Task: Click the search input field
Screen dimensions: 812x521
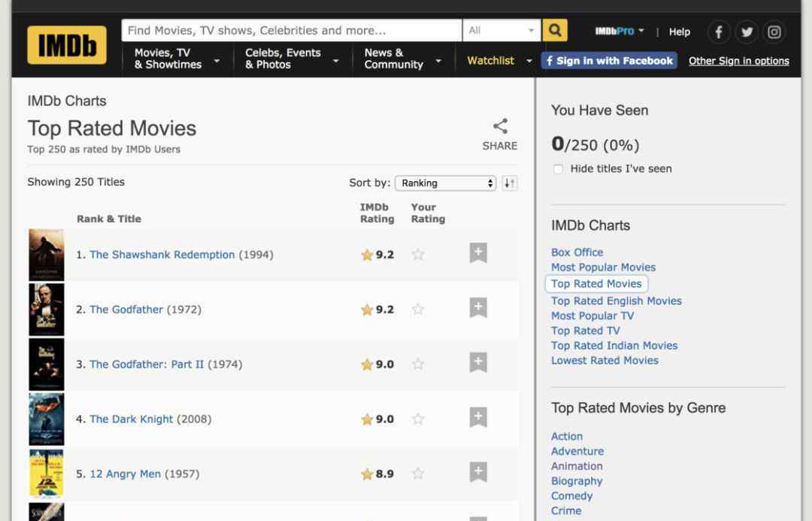Action: 292,31
